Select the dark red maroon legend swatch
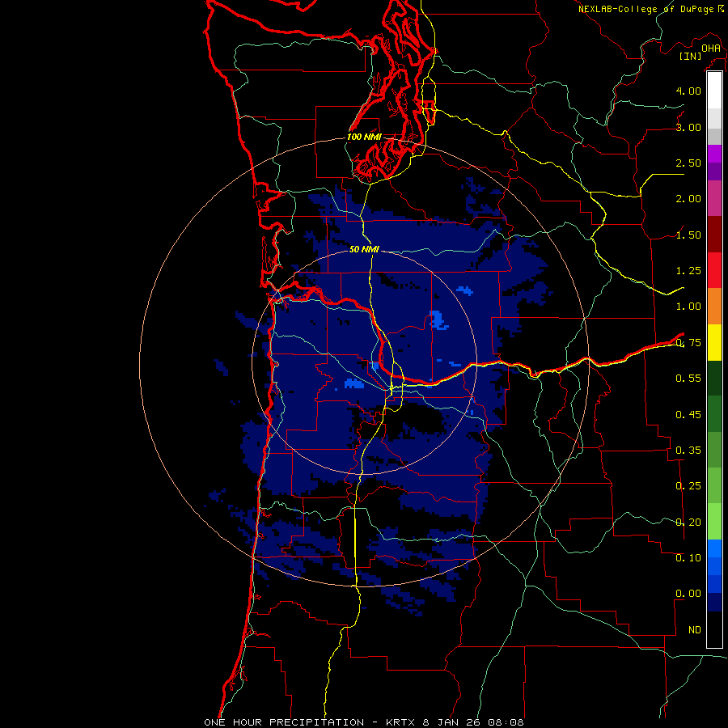The height and width of the screenshot is (728, 728). [714, 234]
